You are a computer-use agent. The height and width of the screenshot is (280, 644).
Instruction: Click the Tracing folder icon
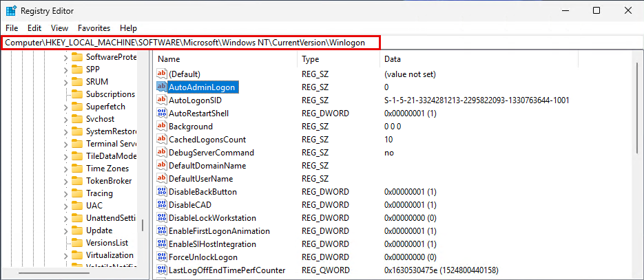[x=77, y=193]
